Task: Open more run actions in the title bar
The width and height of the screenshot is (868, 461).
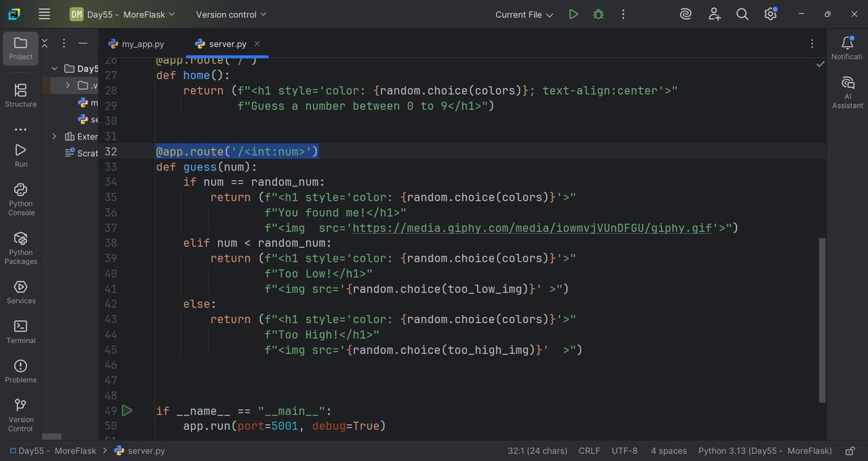Action: (x=624, y=14)
